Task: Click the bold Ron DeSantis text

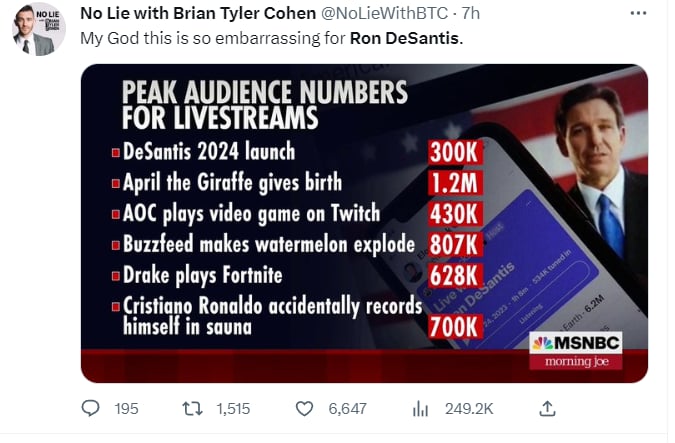Action: point(404,38)
